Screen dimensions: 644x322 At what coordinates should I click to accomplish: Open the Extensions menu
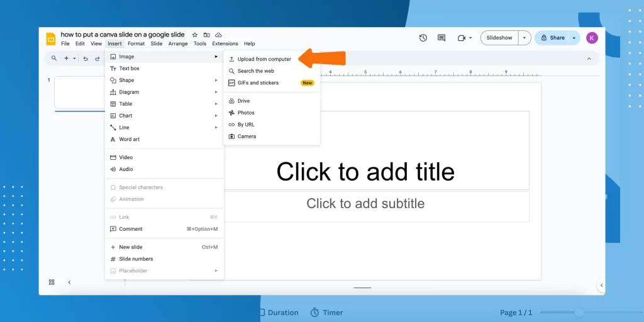(x=225, y=43)
